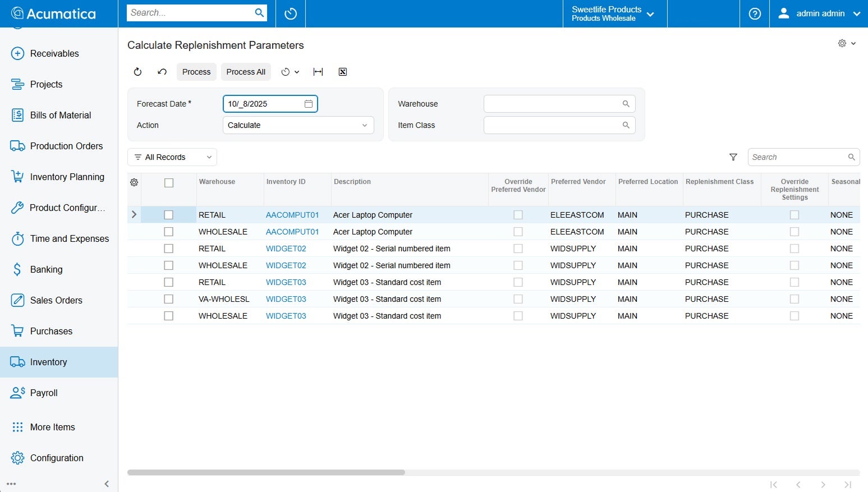Open grid column configuration gear icon
Screen dimensions: 868x492
134,182
